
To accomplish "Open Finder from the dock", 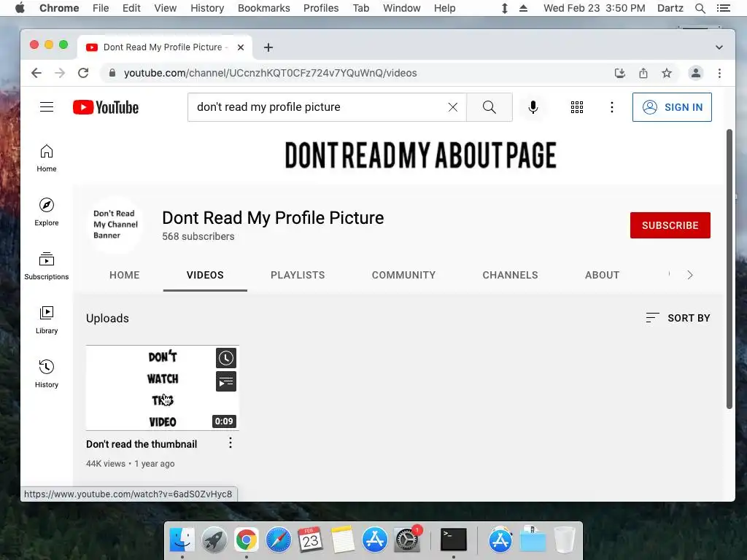I will pyautogui.click(x=182, y=540).
